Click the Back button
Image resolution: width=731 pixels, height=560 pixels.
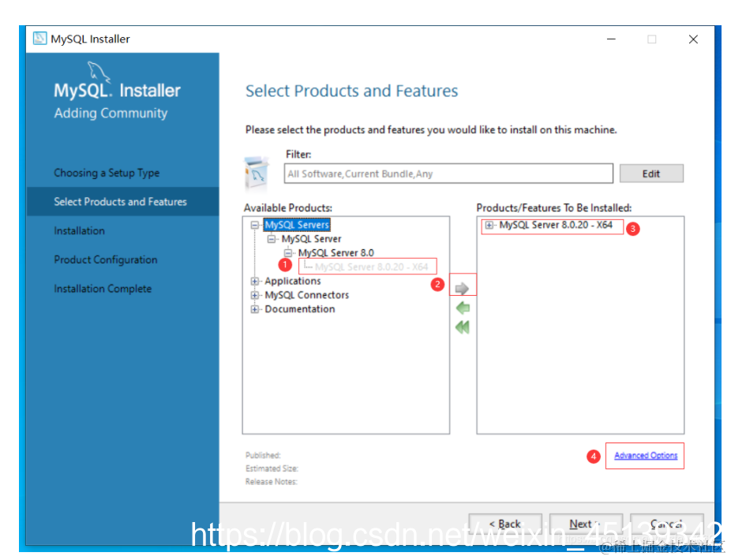coord(505,525)
